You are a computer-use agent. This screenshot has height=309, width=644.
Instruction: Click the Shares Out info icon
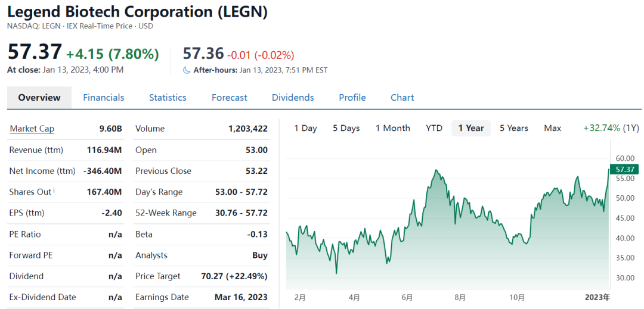point(54,191)
